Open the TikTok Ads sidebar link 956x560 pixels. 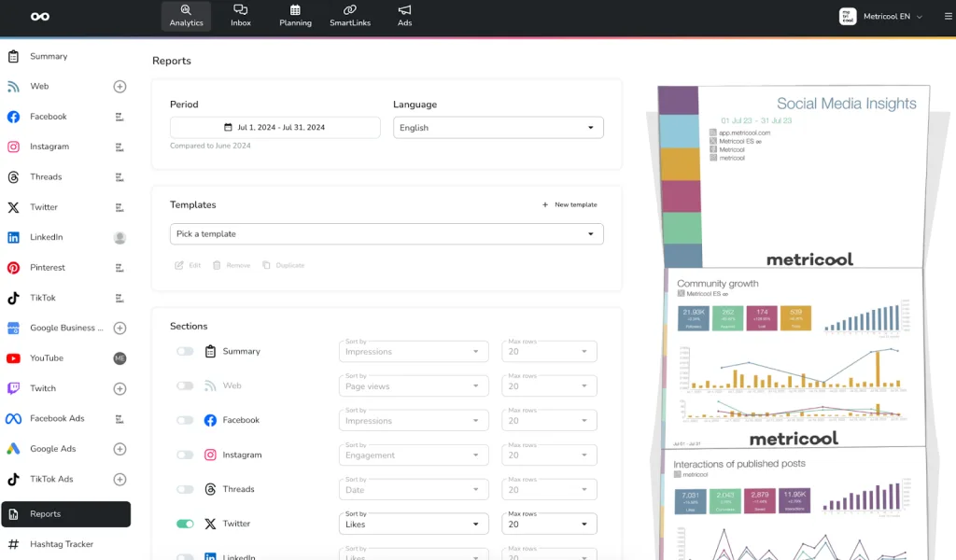pyautogui.click(x=51, y=479)
